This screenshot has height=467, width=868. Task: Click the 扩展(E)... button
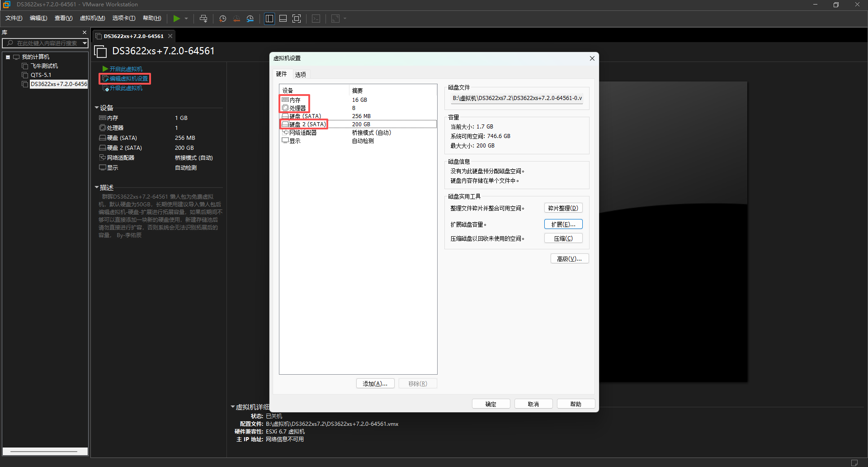click(x=563, y=224)
